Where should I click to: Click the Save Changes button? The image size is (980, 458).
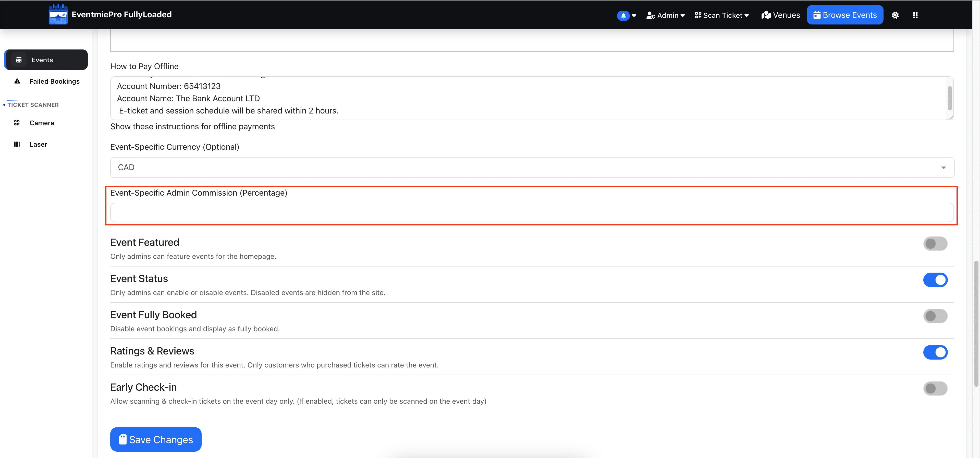(156, 439)
